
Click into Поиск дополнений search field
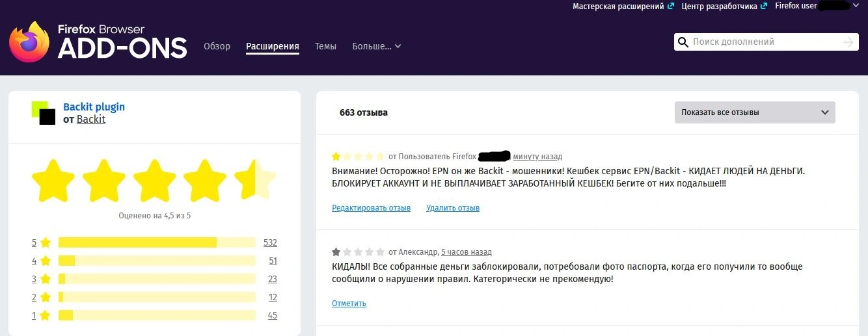765,42
